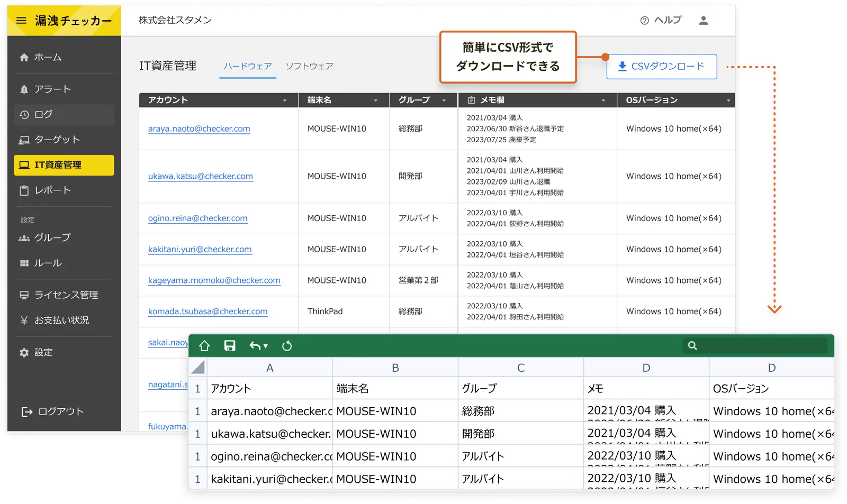847x504 pixels.
Task: Click spreadsheet cell 端末名 header
Action: (x=395, y=389)
